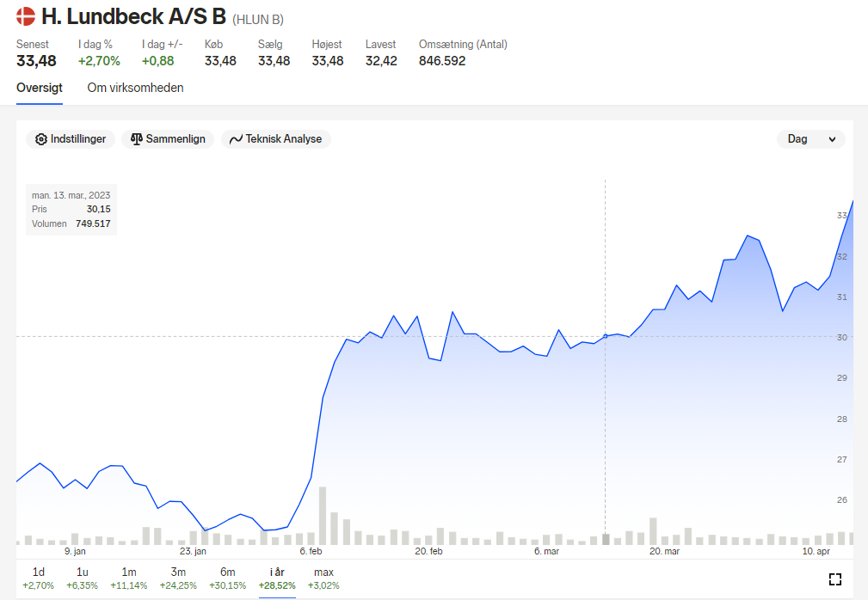Select the 6m time range
Image resolution: width=868 pixels, height=600 pixels.
[227, 579]
